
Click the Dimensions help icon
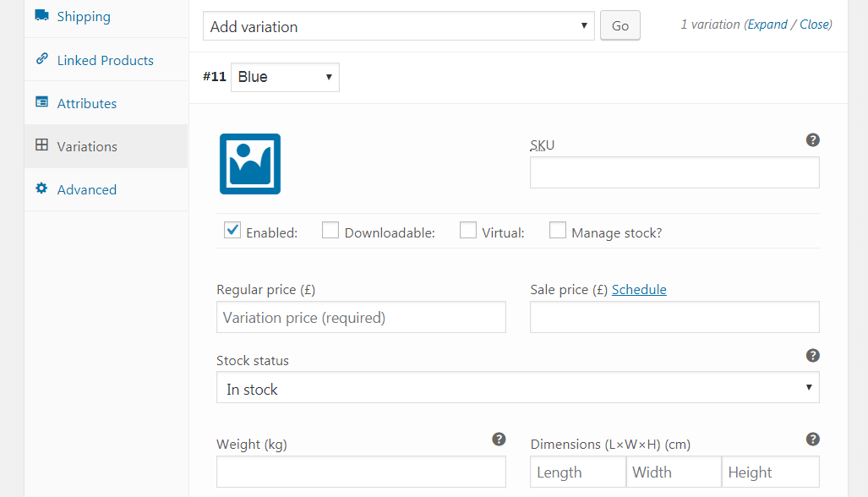813,439
